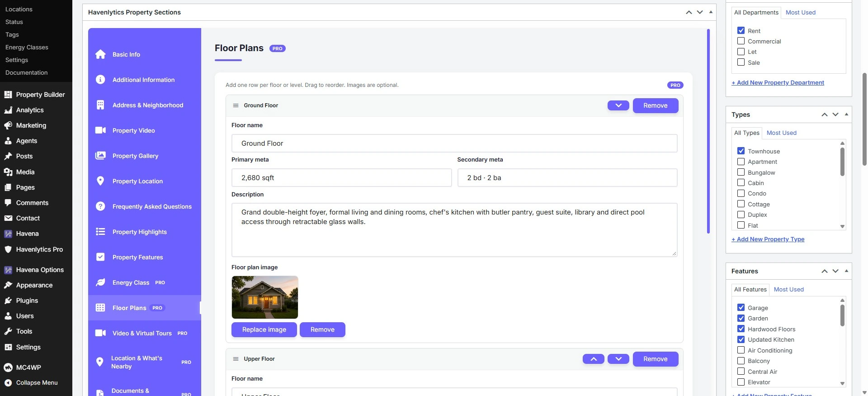Click the Floor Plans grid icon
The width and height of the screenshot is (868, 396).
100,308
